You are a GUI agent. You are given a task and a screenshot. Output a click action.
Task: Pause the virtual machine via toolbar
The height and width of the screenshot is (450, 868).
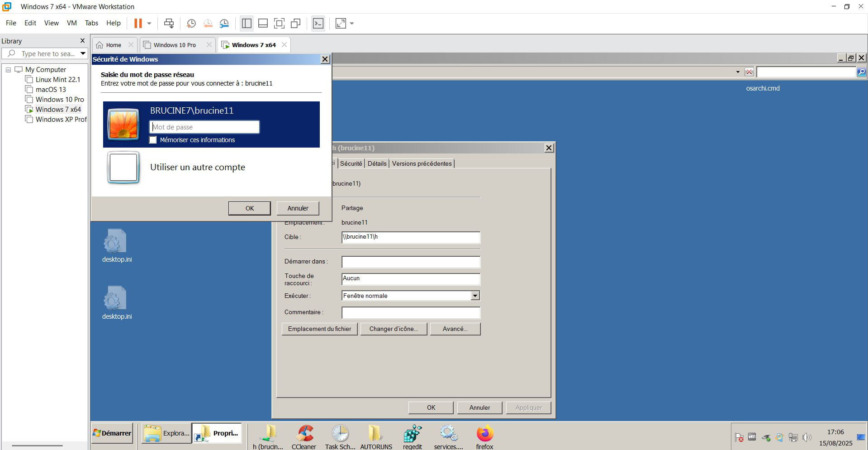(x=138, y=23)
